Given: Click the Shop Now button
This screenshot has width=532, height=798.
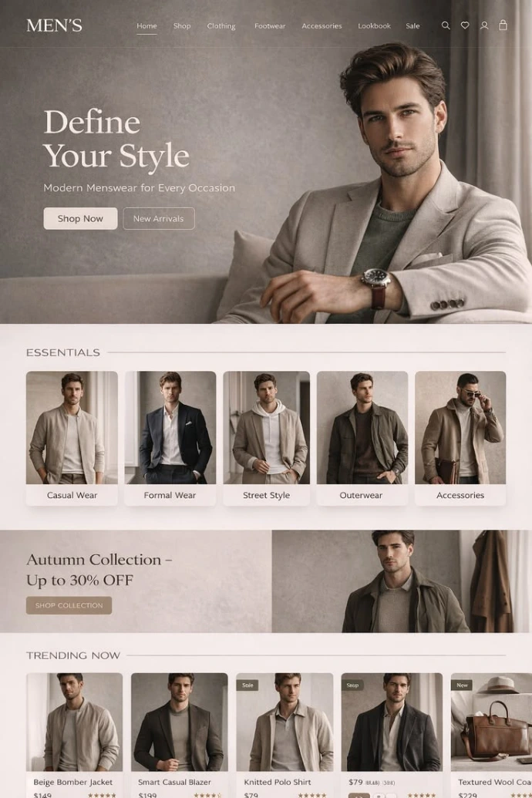Looking at the screenshot, I should click(80, 218).
